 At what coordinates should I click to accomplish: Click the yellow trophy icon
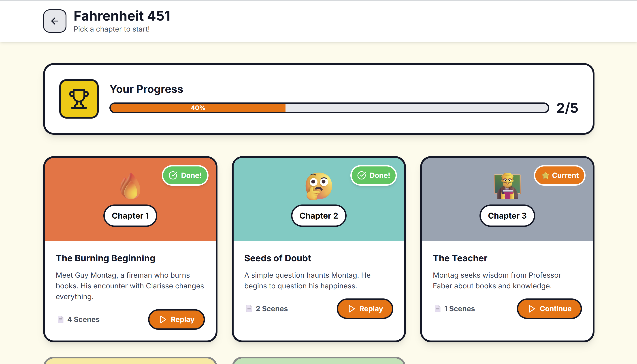79,99
